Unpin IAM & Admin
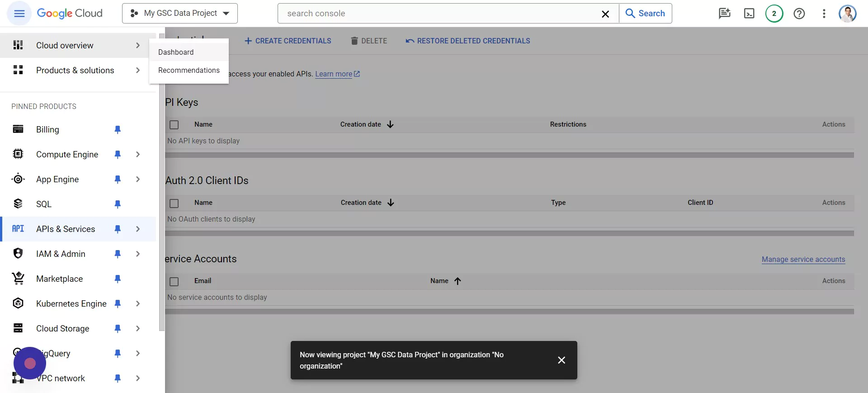The image size is (868, 393). click(118, 254)
